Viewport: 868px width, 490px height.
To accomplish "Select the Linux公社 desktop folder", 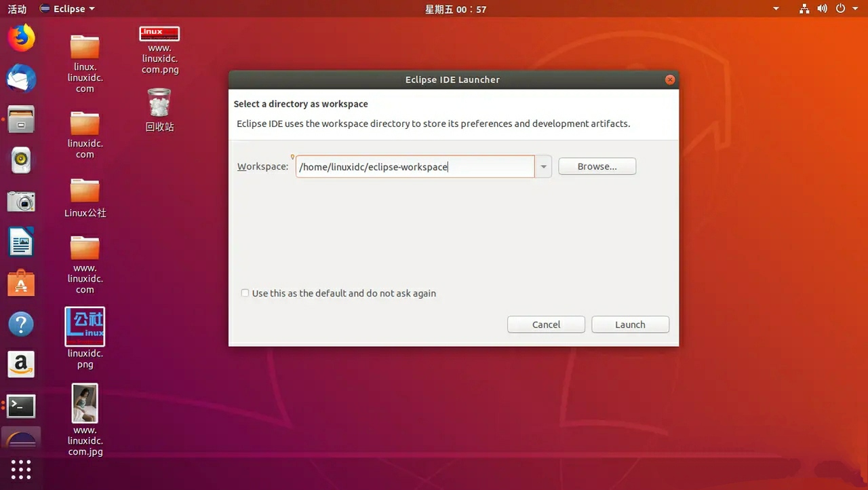I will [85, 197].
